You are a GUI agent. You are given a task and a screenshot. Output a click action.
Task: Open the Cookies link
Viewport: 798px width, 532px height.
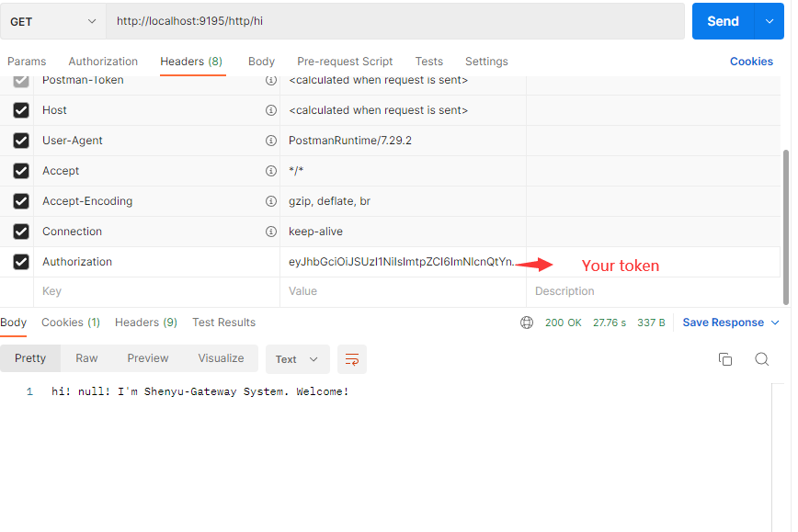coord(751,62)
